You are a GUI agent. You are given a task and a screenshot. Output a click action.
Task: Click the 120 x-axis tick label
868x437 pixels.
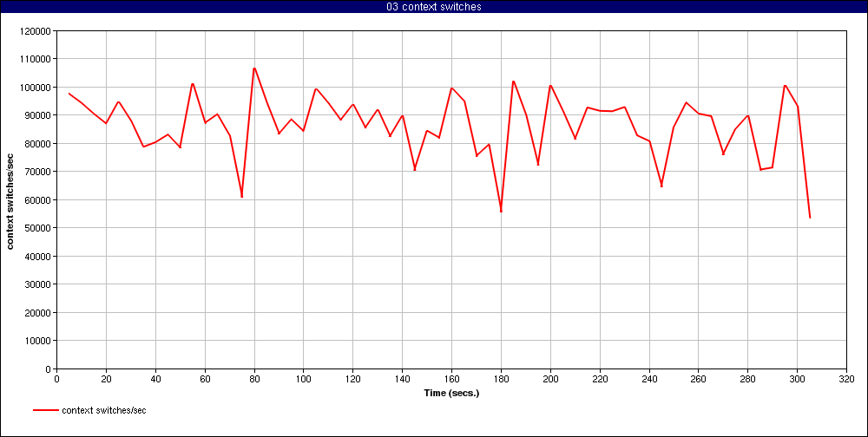click(352, 378)
